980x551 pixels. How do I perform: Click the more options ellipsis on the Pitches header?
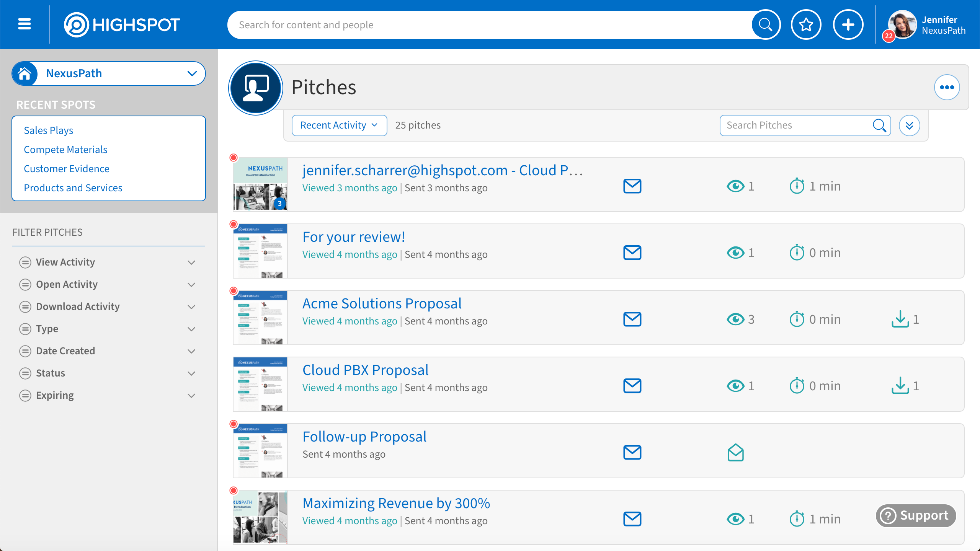947,87
